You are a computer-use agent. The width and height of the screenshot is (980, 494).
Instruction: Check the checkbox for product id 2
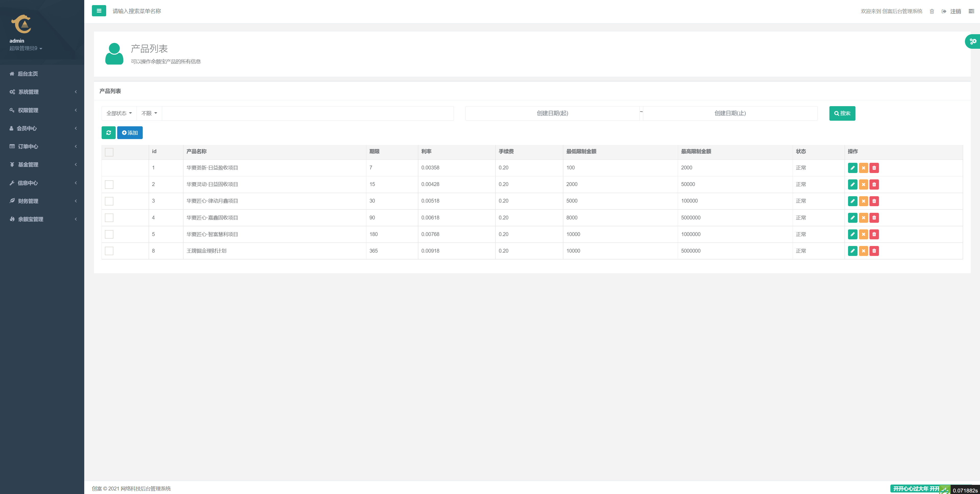(109, 184)
